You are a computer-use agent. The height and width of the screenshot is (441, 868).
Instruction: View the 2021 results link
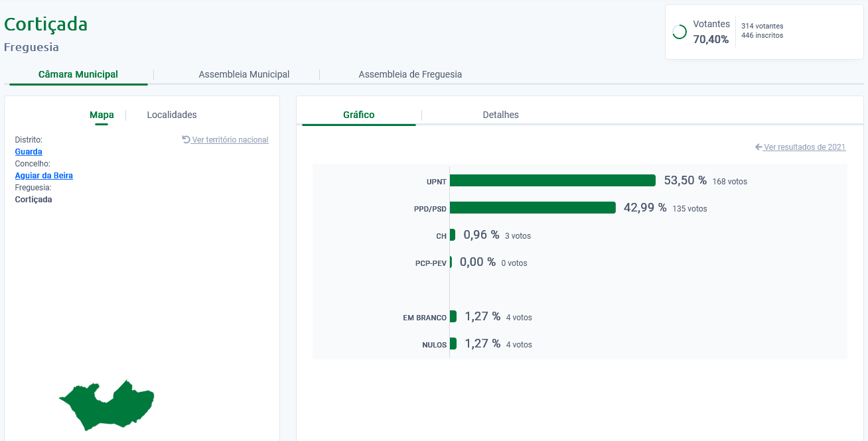pyautogui.click(x=804, y=147)
